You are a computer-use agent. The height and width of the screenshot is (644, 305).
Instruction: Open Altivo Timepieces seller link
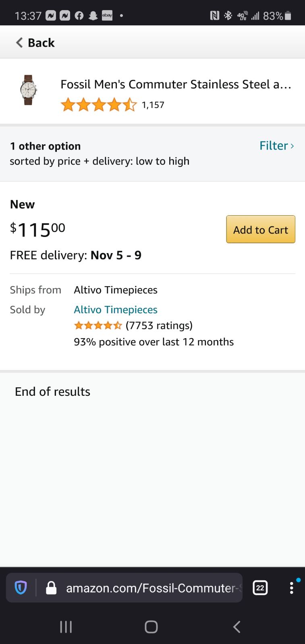pos(116,310)
